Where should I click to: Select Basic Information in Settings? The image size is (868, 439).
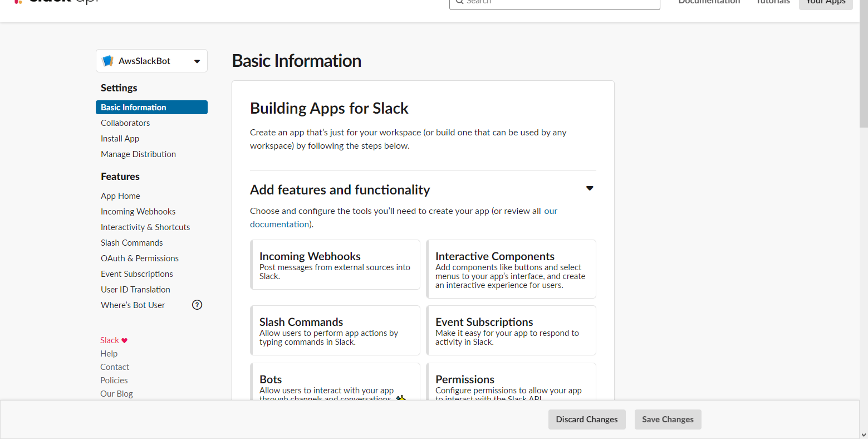point(151,107)
